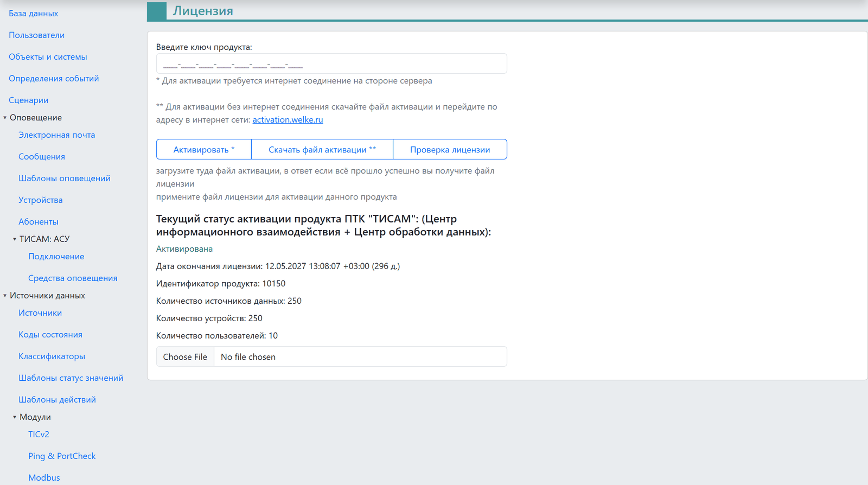Open the Modbus module
Viewport: 868px width, 485px height.
click(x=44, y=478)
